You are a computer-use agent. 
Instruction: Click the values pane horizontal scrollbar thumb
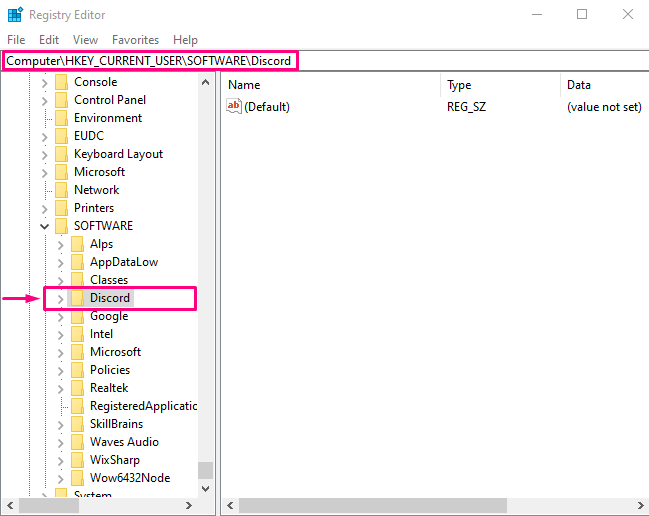click(x=373, y=505)
